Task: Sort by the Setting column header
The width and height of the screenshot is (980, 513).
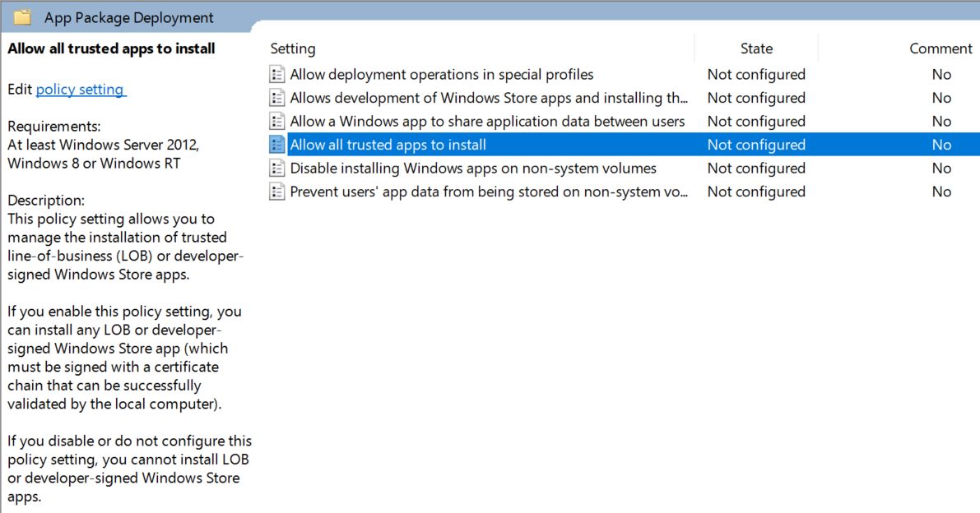Action: point(292,49)
